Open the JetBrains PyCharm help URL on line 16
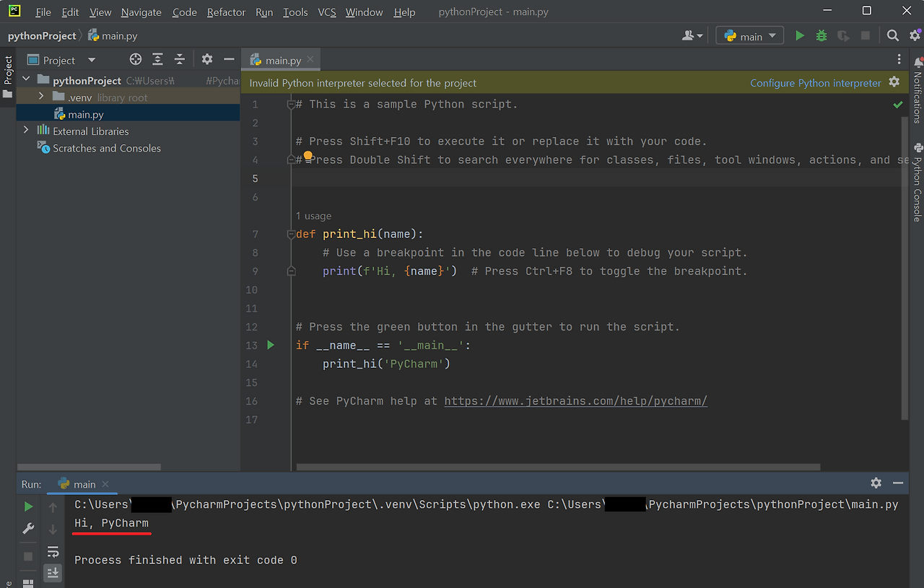924x588 pixels. 575,400
